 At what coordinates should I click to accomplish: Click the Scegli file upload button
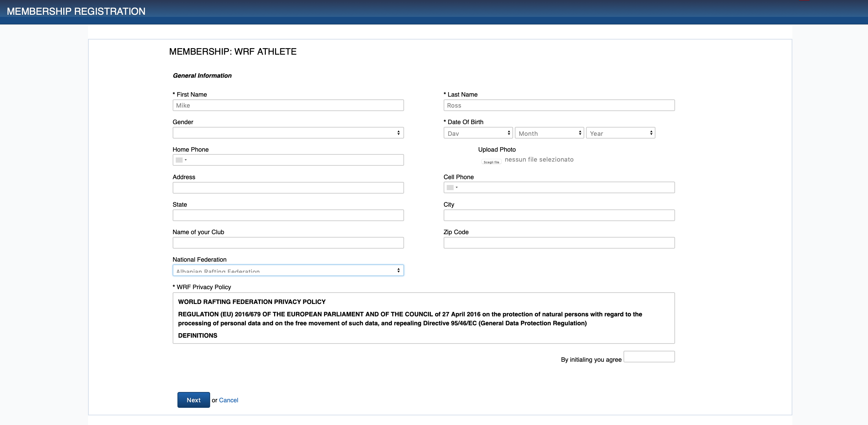click(491, 162)
